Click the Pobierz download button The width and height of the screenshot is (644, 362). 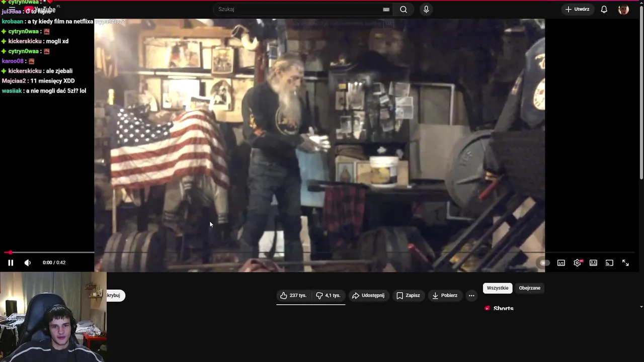[445, 296]
